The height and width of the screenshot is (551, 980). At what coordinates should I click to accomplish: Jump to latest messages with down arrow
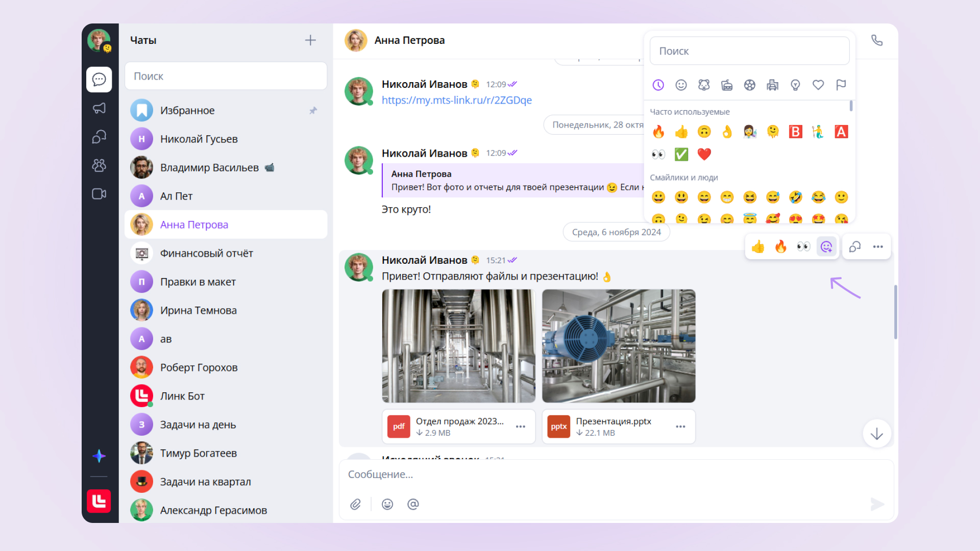coord(877,434)
